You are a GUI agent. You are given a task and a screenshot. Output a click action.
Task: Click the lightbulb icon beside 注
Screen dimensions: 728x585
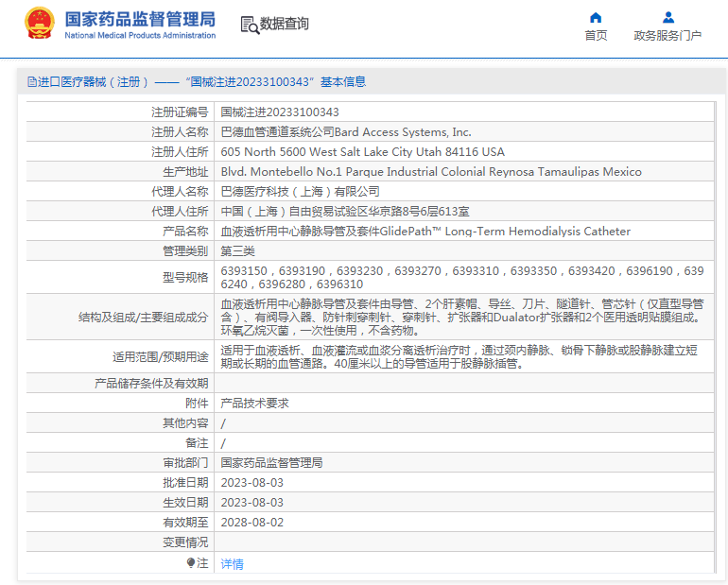click(x=190, y=562)
